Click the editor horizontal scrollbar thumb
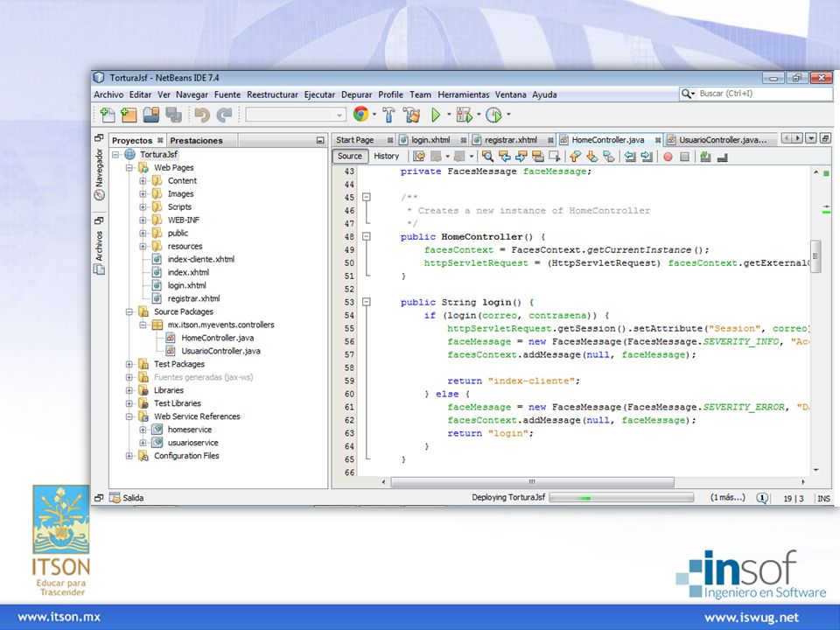The height and width of the screenshot is (630, 840). [x=533, y=482]
